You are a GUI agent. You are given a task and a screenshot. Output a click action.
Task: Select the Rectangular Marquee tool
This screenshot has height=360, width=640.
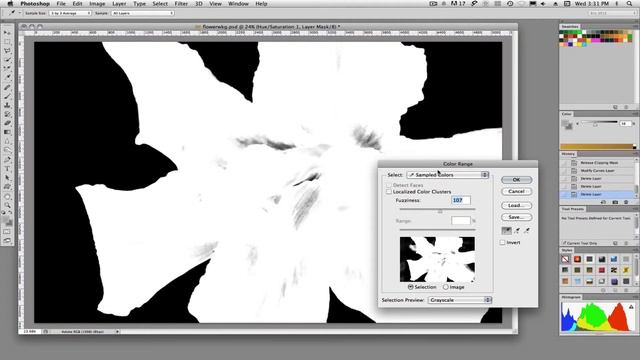tap(7, 42)
